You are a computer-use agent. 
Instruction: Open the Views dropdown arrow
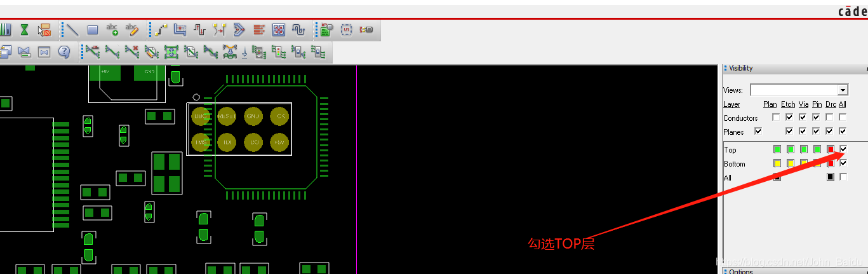(x=843, y=90)
